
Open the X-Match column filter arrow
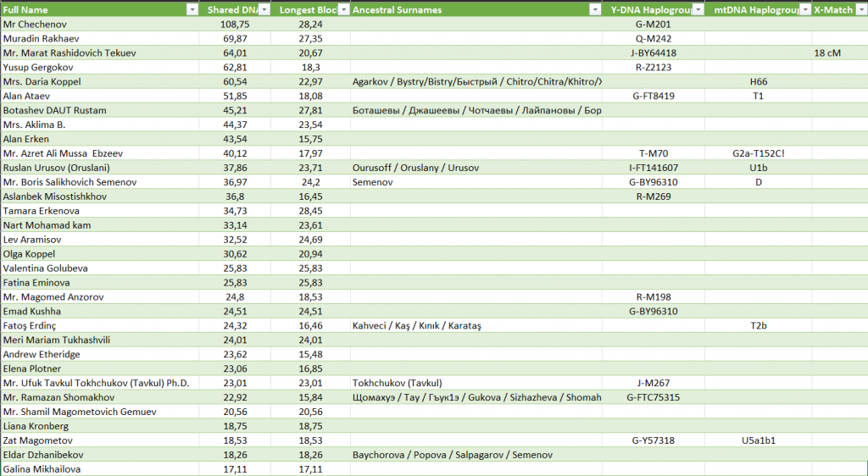point(860,9)
